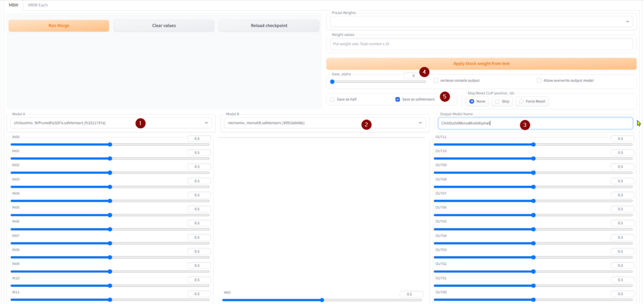Apply block weight from text
The height and width of the screenshot is (304, 644).
tap(481, 63)
